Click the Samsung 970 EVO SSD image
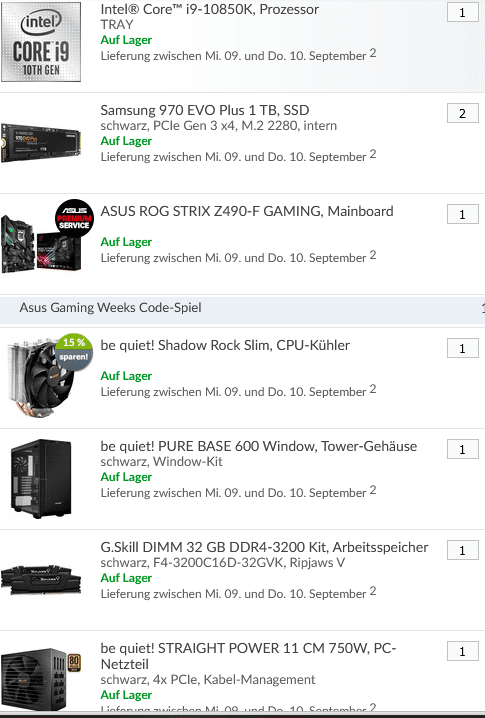The height and width of the screenshot is (718, 485). [41, 142]
